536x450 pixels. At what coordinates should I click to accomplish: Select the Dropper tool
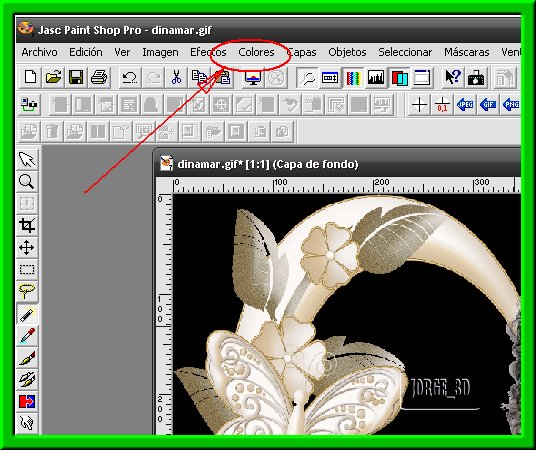tap(27, 336)
